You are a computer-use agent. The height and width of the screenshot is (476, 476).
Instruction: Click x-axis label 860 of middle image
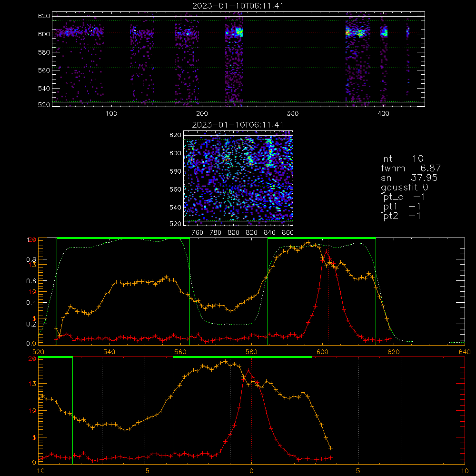(288, 233)
